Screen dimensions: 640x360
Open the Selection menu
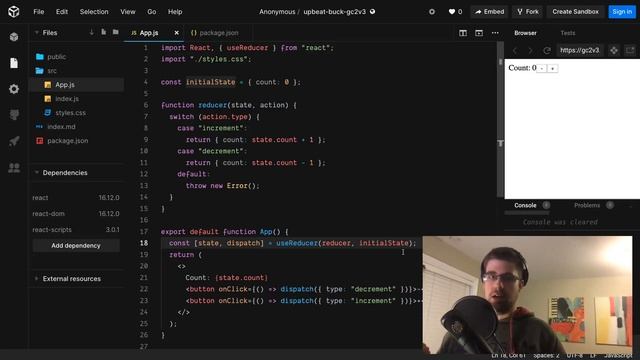(x=94, y=12)
